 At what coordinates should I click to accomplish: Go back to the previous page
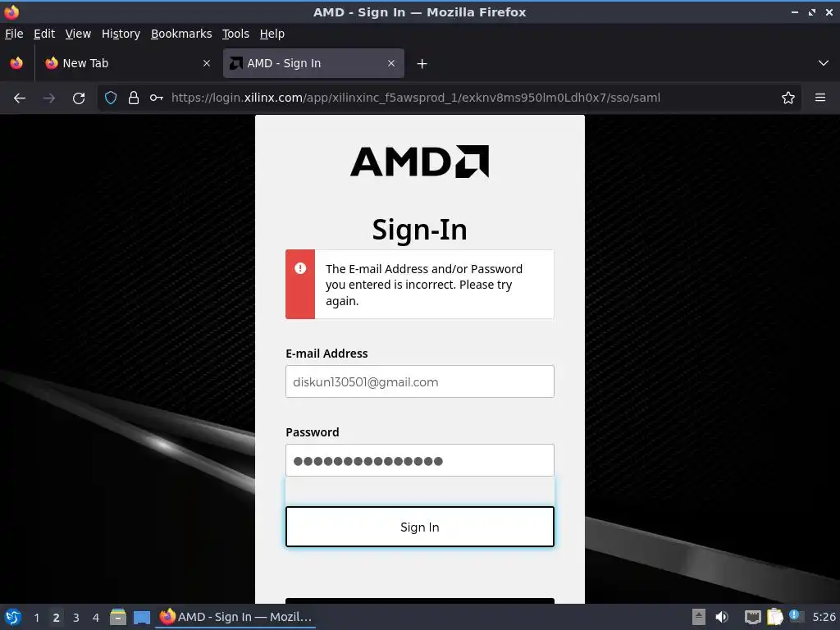pos(20,98)
